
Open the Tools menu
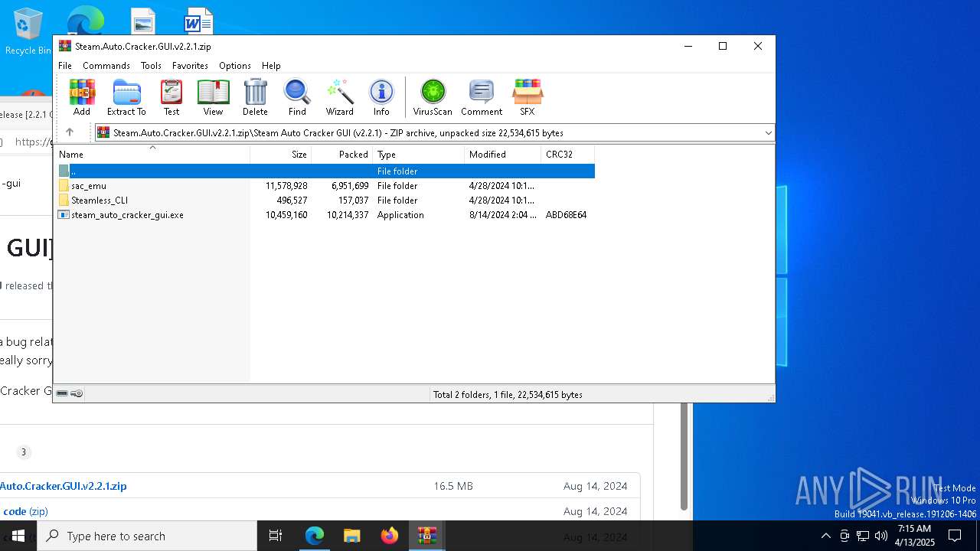click(x=151, y=66)
